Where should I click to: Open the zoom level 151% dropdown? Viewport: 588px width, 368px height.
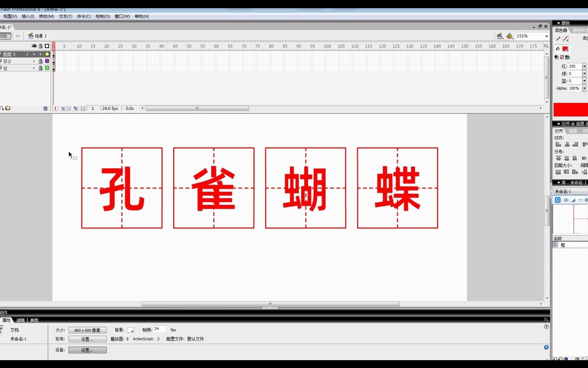tap(546, 36)
